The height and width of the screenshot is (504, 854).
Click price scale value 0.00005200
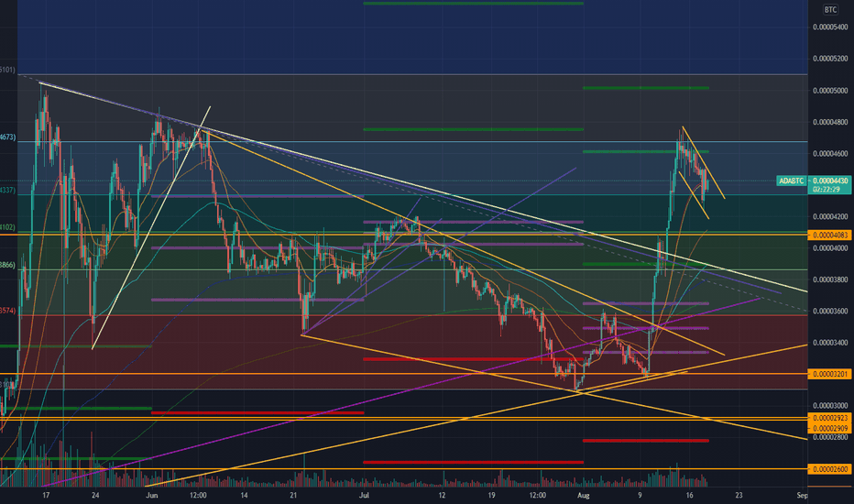(830, 59)
